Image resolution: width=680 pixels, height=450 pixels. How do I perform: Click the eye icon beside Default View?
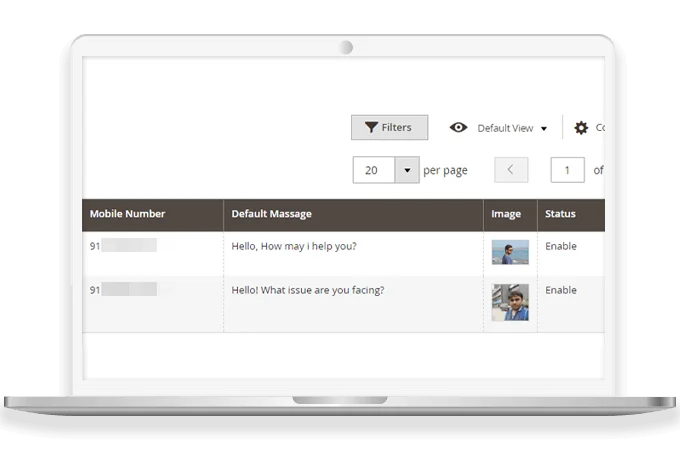pos(459,128)
